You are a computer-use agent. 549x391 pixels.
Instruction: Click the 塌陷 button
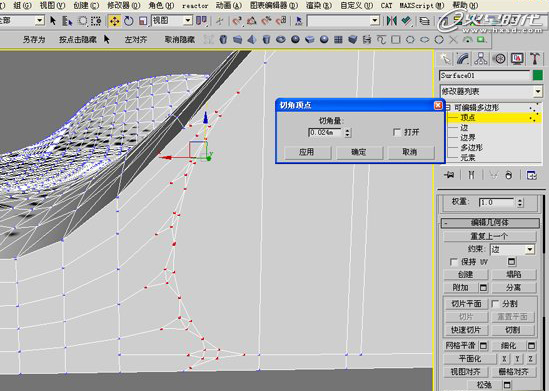(x=514, y=274)
